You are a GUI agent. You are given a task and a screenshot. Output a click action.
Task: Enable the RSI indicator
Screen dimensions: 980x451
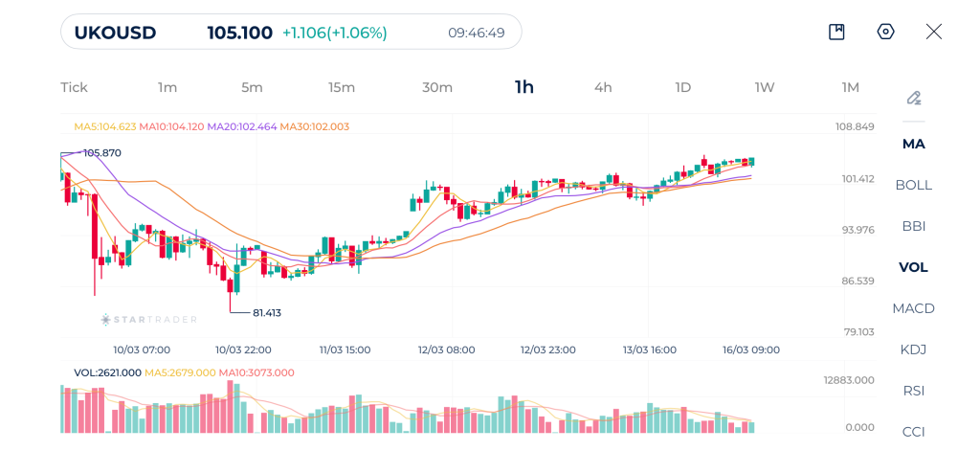tap(913, 391)
